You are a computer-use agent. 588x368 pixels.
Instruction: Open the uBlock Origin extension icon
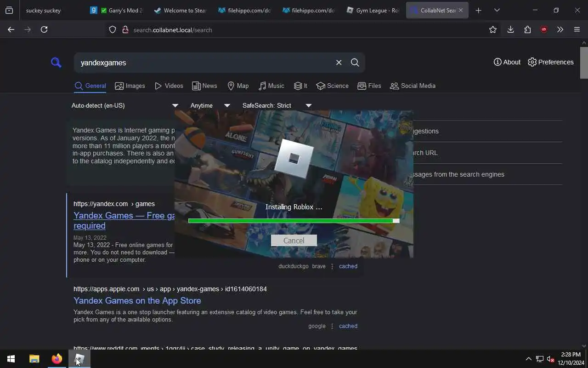point(544,29)
